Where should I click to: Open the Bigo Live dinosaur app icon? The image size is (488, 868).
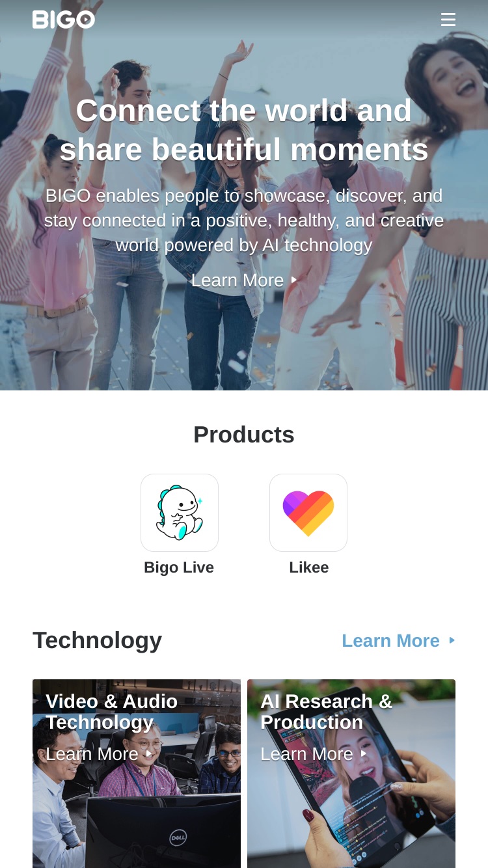pyautogui.click(x=180, y=513)
